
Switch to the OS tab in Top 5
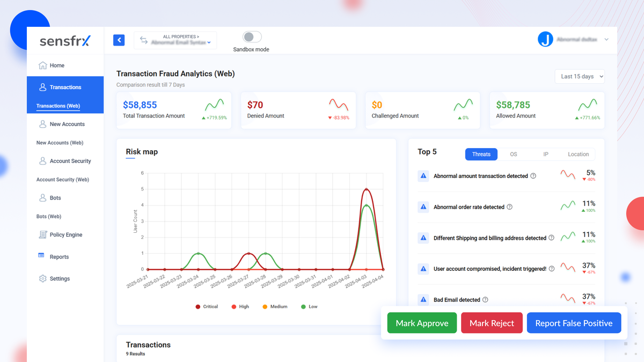[x=513, y=154]
